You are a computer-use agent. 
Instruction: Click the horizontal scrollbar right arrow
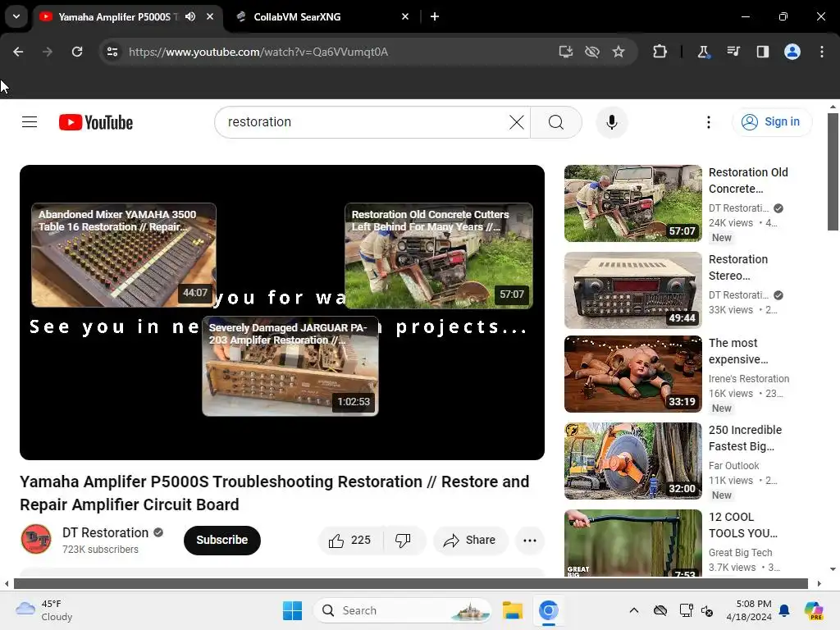click(x=819, y=583)
